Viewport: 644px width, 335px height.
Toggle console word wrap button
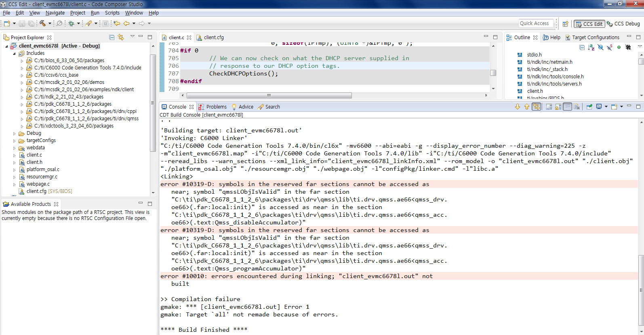(x=568, y=107)
